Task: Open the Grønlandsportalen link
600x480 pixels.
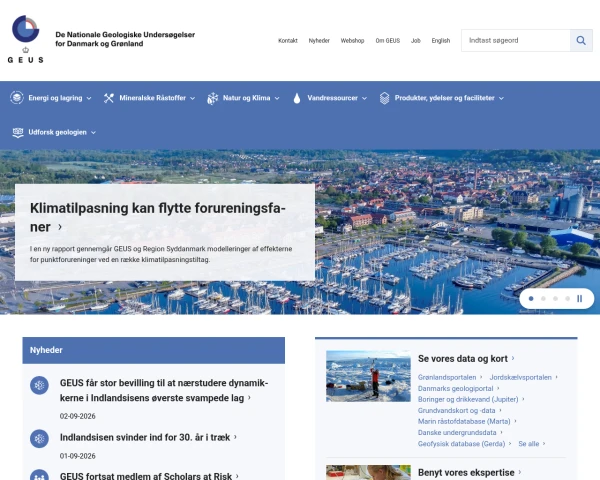Action: [447, 377]
